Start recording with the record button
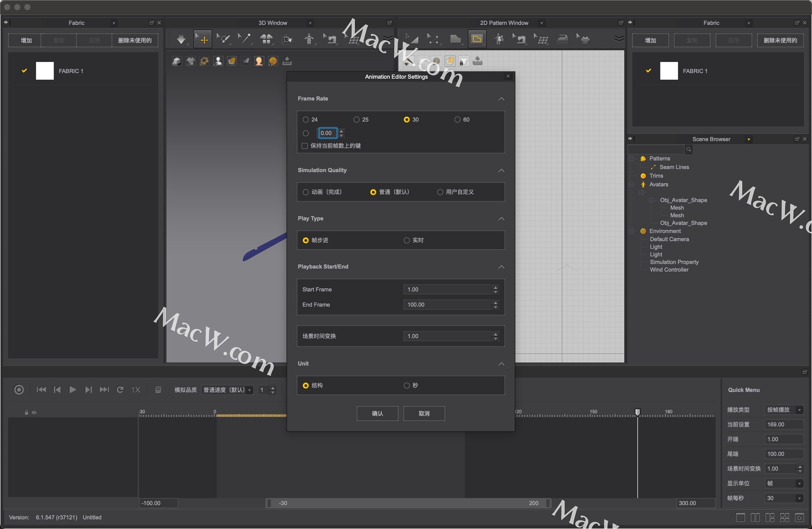This screenshot has height=529, width=812. (x=19, y=390)
